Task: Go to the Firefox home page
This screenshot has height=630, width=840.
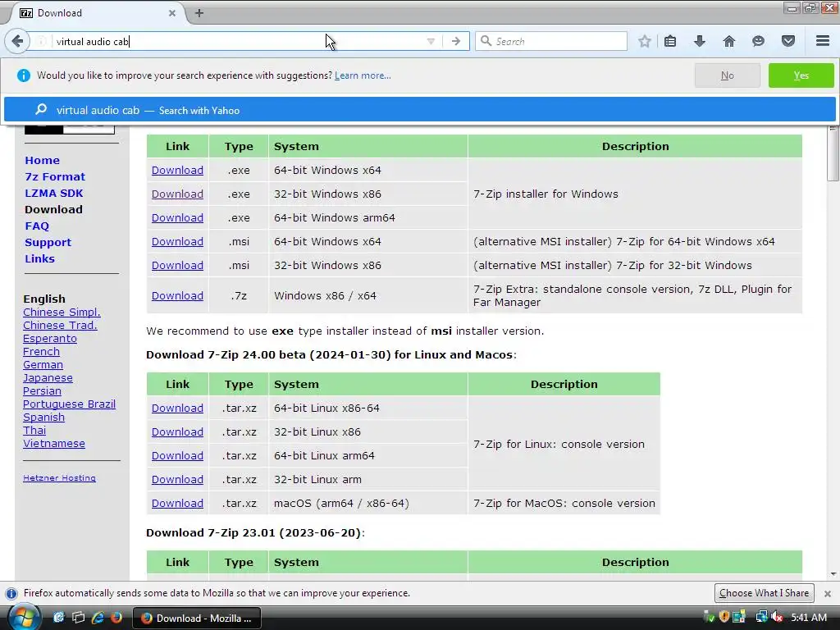Action: pyautogui.click(x=729, y=41)
